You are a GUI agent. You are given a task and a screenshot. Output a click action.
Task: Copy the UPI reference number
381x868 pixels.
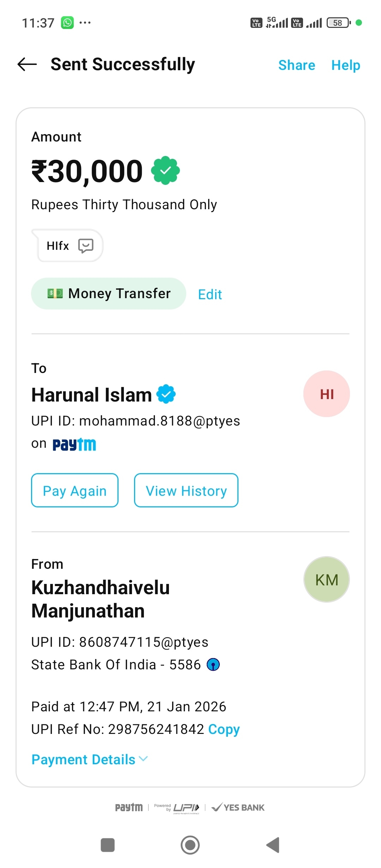[x=224, y=729]
